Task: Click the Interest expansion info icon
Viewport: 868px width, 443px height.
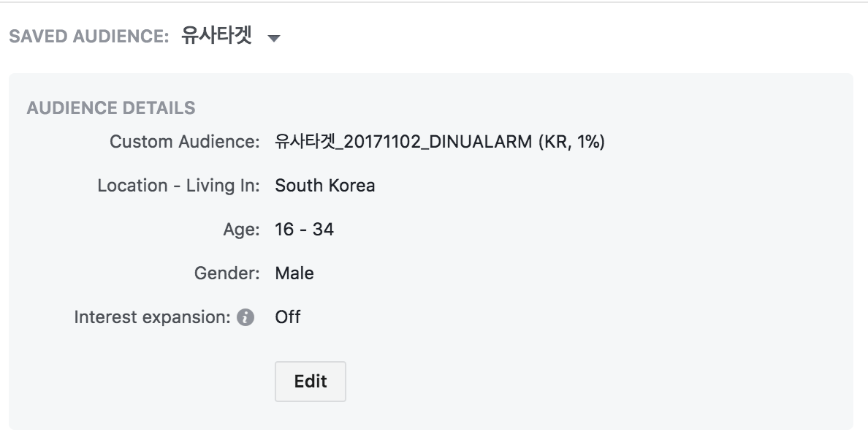Action: (x=245, y=317)
